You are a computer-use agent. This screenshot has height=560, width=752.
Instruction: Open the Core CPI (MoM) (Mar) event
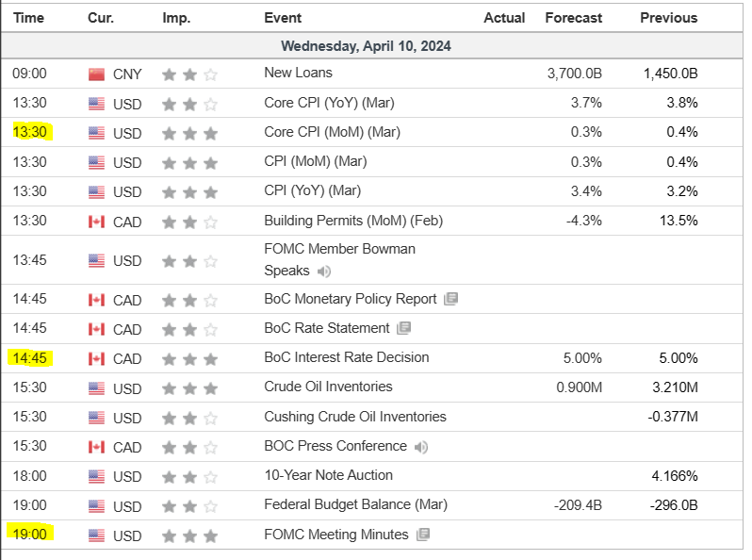[x=332, y=132]
